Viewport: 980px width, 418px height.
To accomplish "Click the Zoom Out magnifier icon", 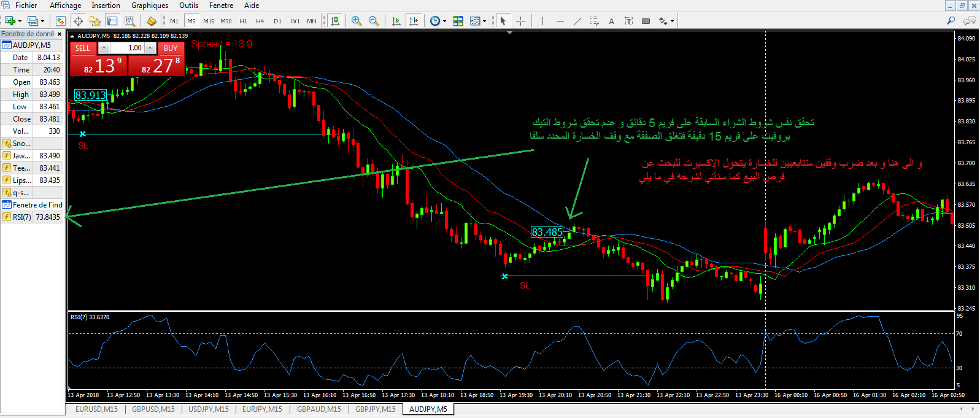I will click(373, 21).
